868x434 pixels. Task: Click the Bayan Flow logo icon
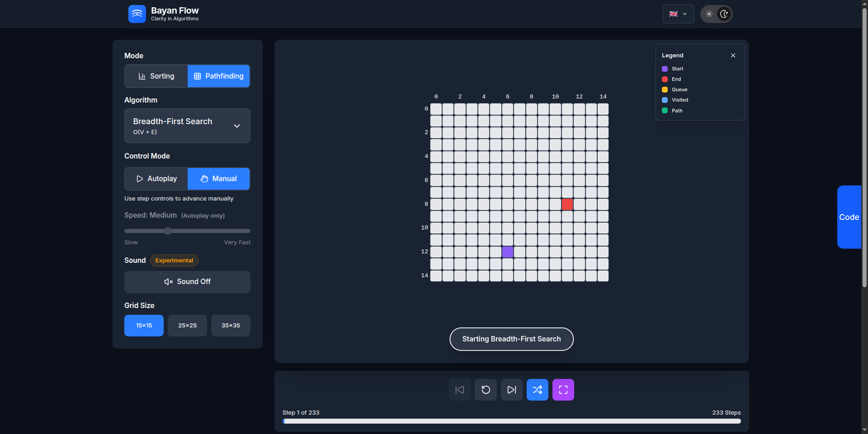(x=137, y=14)
